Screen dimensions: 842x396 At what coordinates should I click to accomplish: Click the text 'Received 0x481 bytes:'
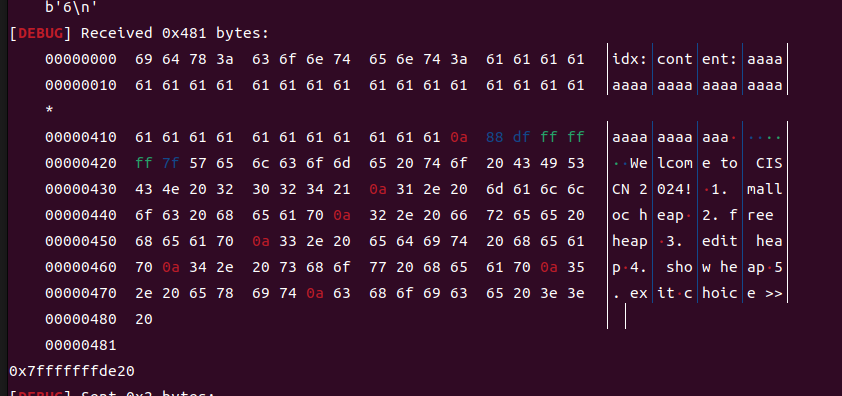click(x=175, y=33)
